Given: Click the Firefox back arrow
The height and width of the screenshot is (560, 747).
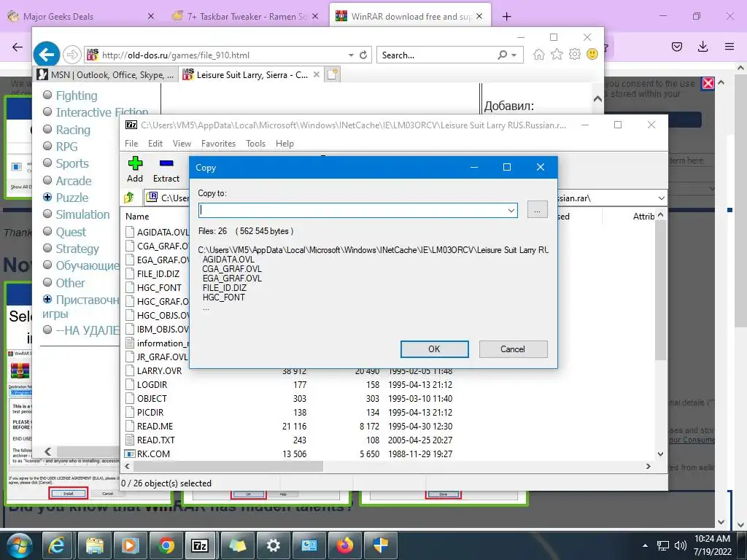Looking at the screenshot, I should click(x=18, y=47).
